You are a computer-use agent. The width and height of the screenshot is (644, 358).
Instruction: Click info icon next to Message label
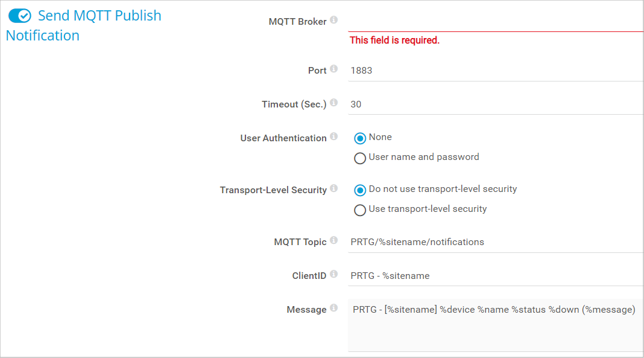click(x=334, y=308)
